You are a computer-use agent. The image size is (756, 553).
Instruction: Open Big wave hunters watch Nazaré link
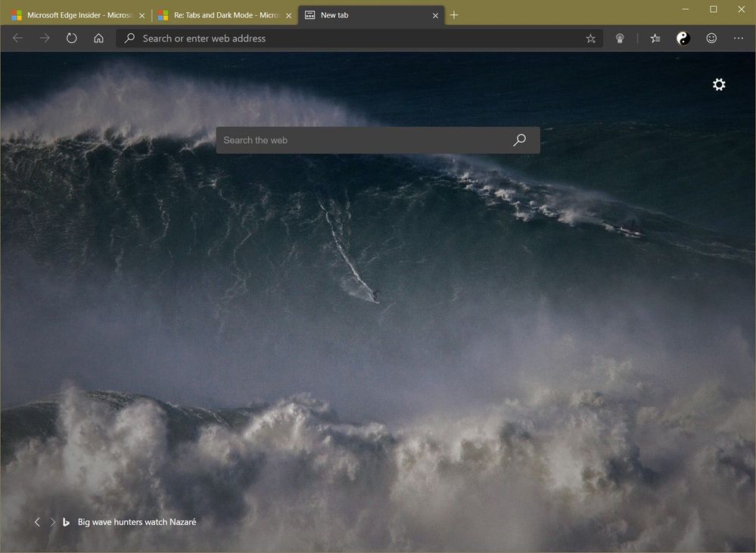tap(137, 522)
